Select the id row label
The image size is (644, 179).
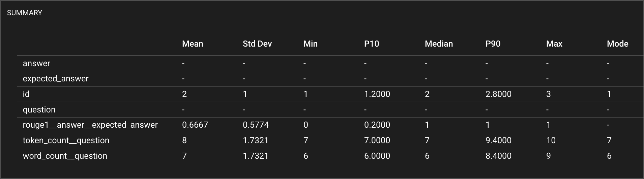tap(26, 94)
